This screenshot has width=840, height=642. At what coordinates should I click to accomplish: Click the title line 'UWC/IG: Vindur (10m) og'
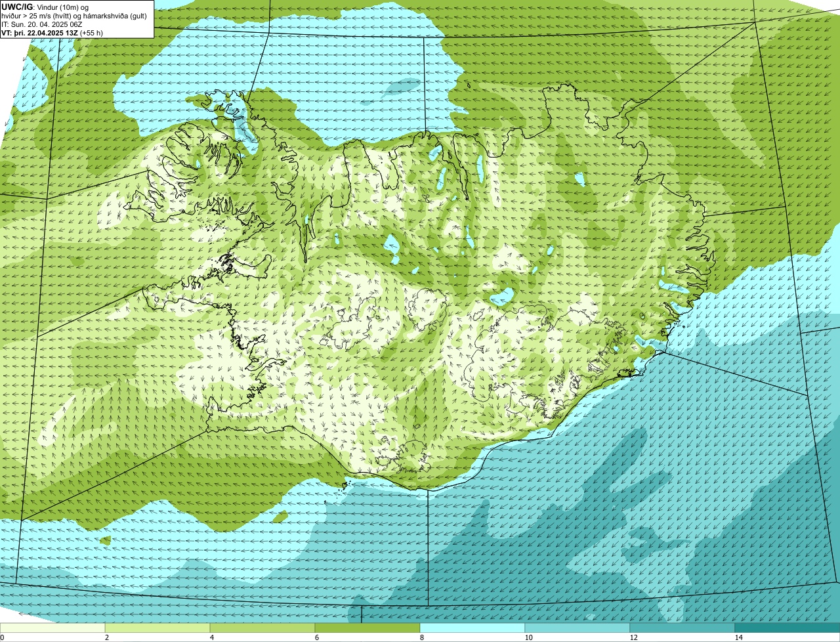click(45, 7)
